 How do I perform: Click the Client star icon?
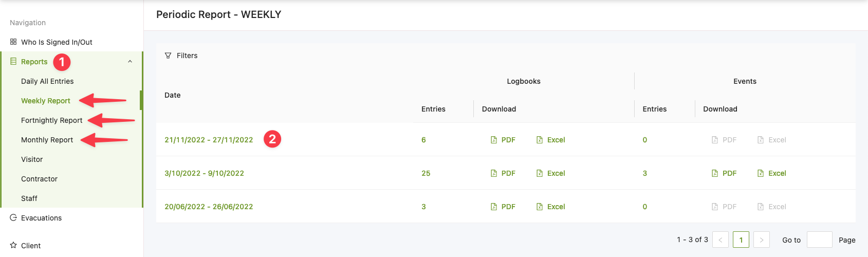tap(13, 246)
